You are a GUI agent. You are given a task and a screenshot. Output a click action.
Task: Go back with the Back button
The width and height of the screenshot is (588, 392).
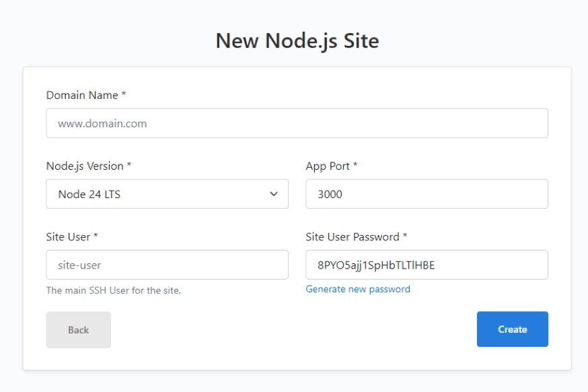click(78, 329)
